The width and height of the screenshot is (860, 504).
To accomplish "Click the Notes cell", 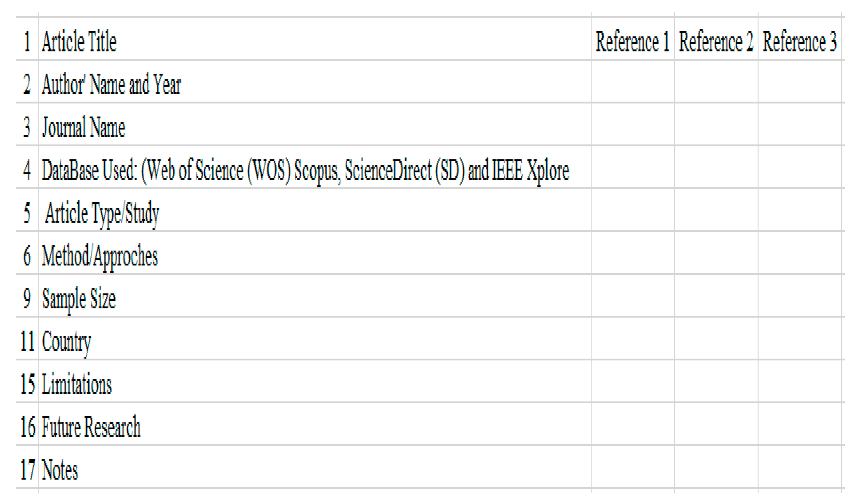I will pyautogui.click(x=60, y=470).
